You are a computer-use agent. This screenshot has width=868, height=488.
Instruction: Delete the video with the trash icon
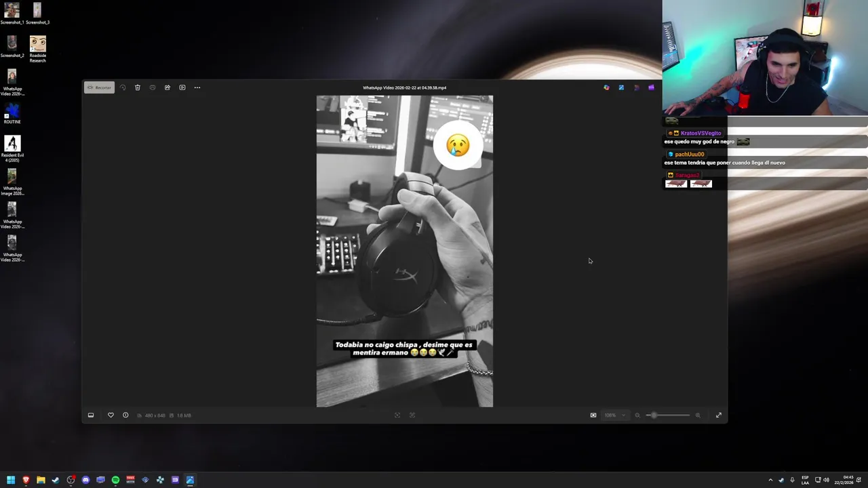pyautogui.click(x=138, y=87)
